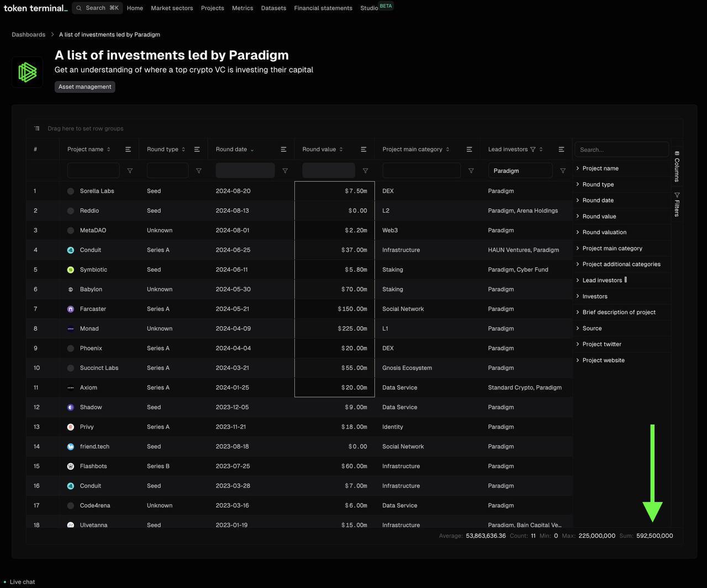Open the Search bar at top
Viewport: 707px width, 588px height.
[x=97, y=8]
